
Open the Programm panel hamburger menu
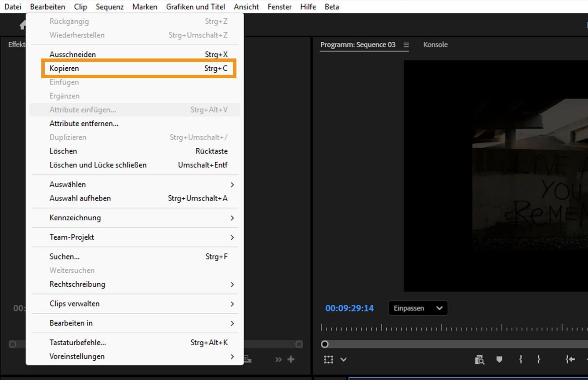(406, 45)
